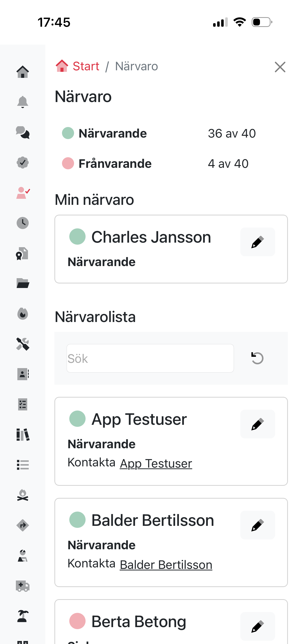The width and height of the screenshot is (297, 644).
Task: Go to Start in the breadcrumb
Action: [x=86, y=67]
